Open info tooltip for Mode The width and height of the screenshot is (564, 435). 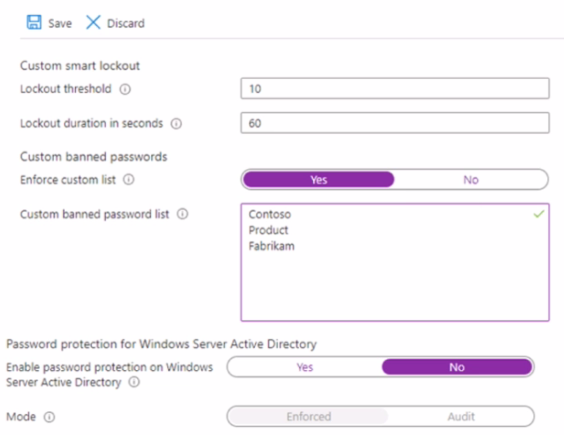click(x=49, y=417)
